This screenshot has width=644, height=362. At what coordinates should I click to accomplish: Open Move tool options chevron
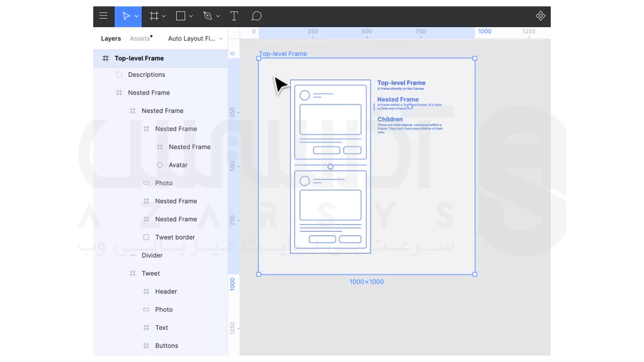coord(137,16)
